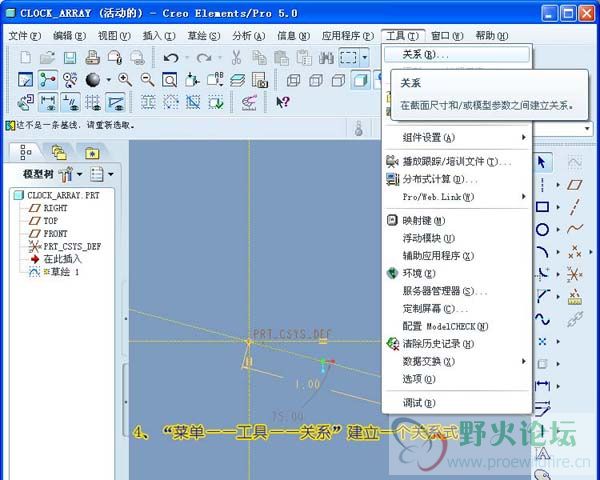The height and width of the screenshot is (480, 600).
Task: Click the Zoom In magnifier icon
Action: click(125, 80)
